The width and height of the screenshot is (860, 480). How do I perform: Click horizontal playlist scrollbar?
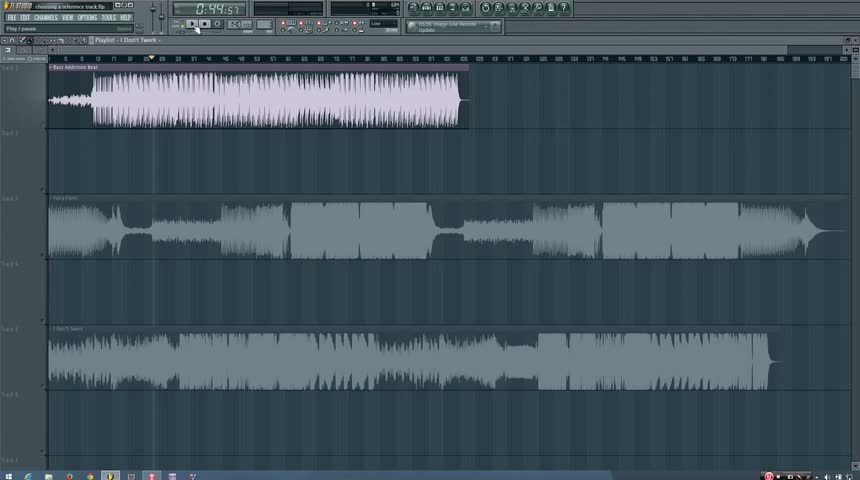coord(422,50)
